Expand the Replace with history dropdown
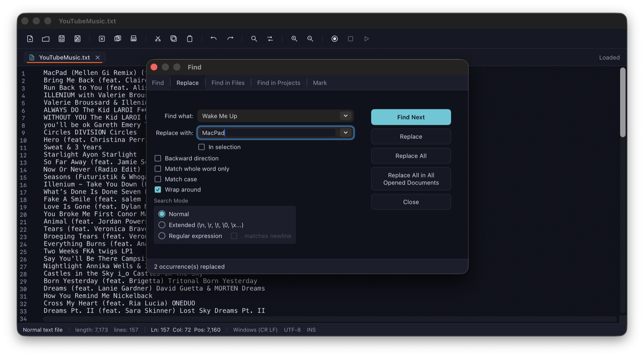The height and width of the screenshot is (357, 644). pyautogui.click(x=345, y=133)
